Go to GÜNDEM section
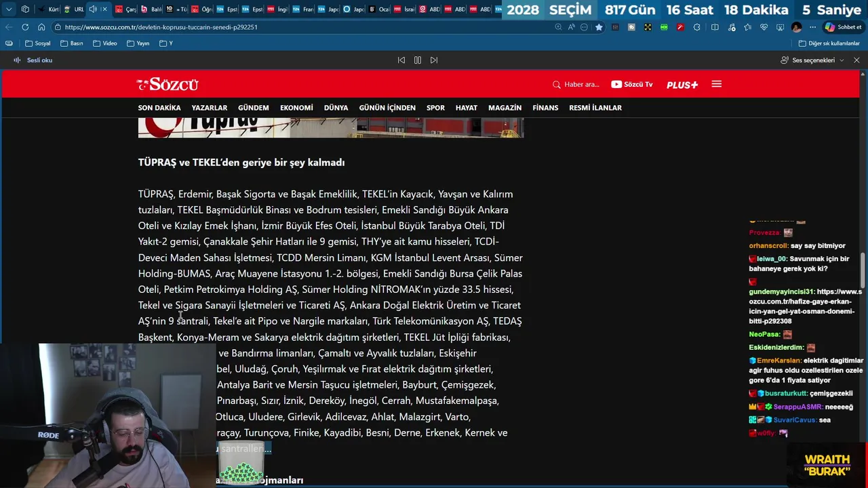 coord(254,108)
